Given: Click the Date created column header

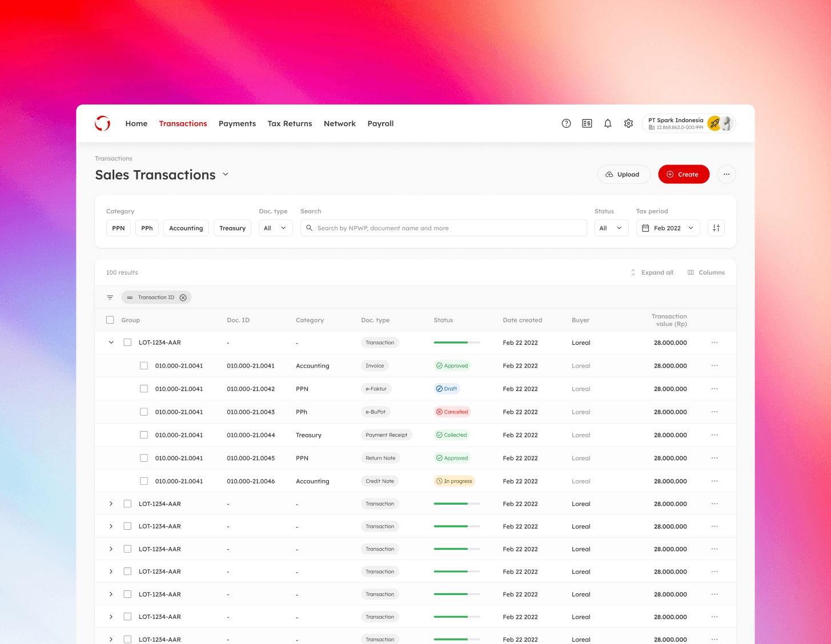Looking at the screenshot, I should tap(522, 320).
